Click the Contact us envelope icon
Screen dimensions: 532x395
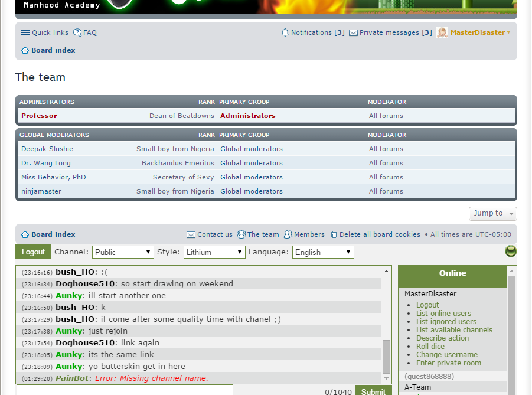click(191, 235)
